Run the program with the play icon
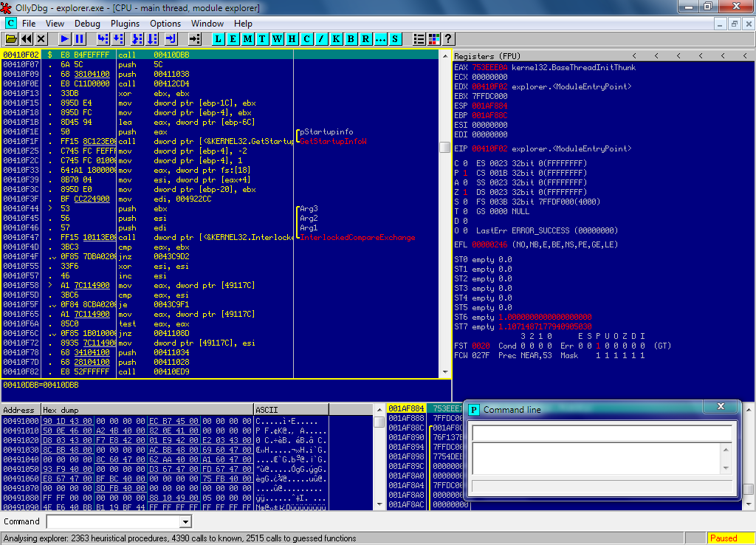Viewport: 756px width, 545px height. click(65, 39)
